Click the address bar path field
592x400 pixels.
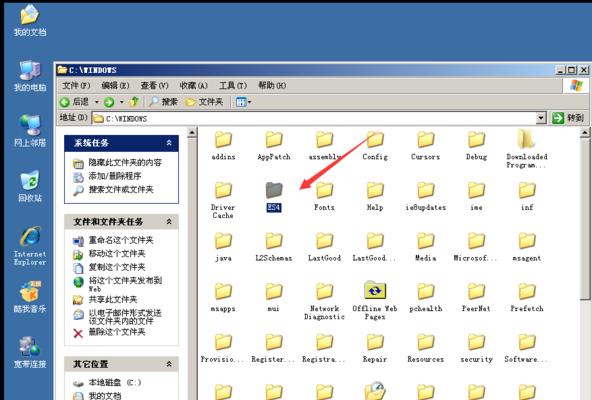(x=314, y=119)
